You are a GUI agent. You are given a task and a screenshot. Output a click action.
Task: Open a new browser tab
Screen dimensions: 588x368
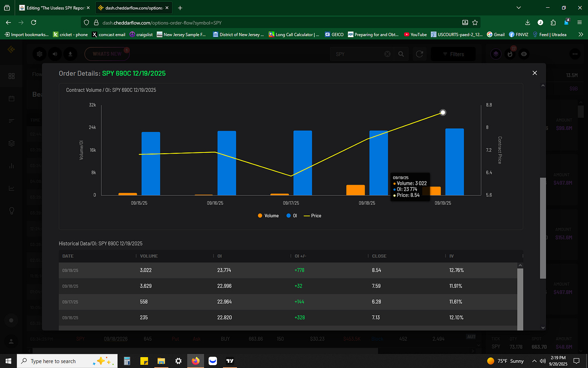tap(180, 8)
